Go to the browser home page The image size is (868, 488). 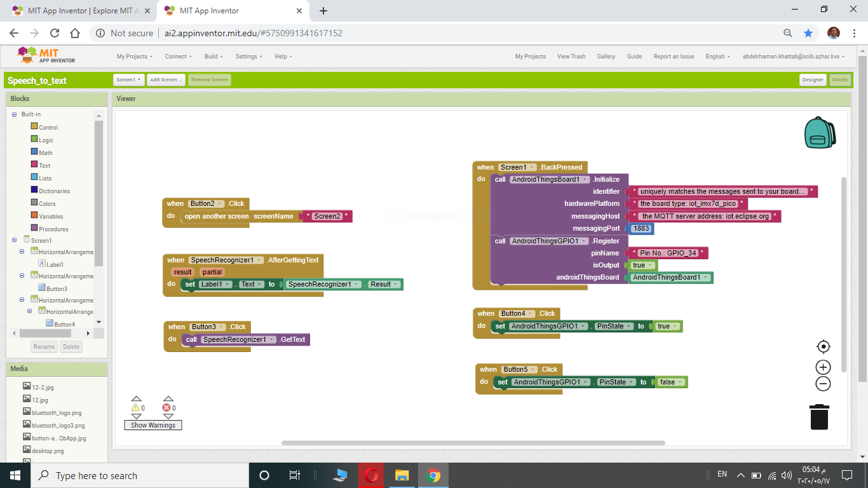[75, 33]
